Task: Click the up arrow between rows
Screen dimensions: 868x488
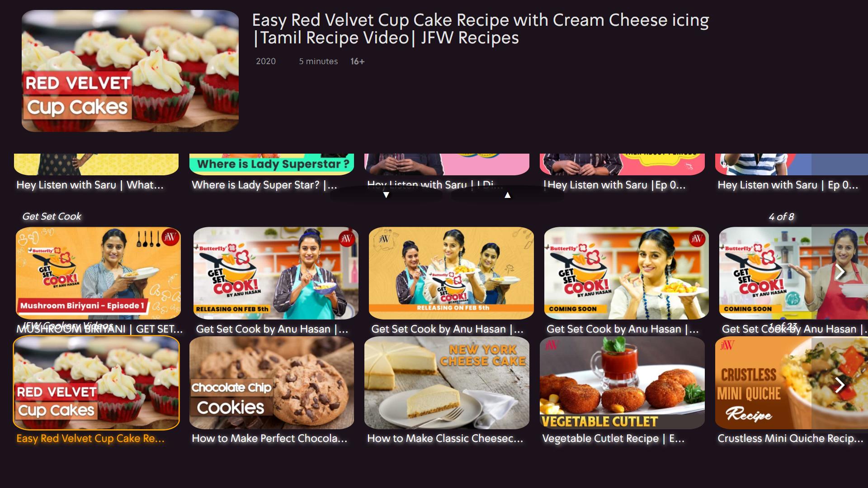Action: point(507,195)
